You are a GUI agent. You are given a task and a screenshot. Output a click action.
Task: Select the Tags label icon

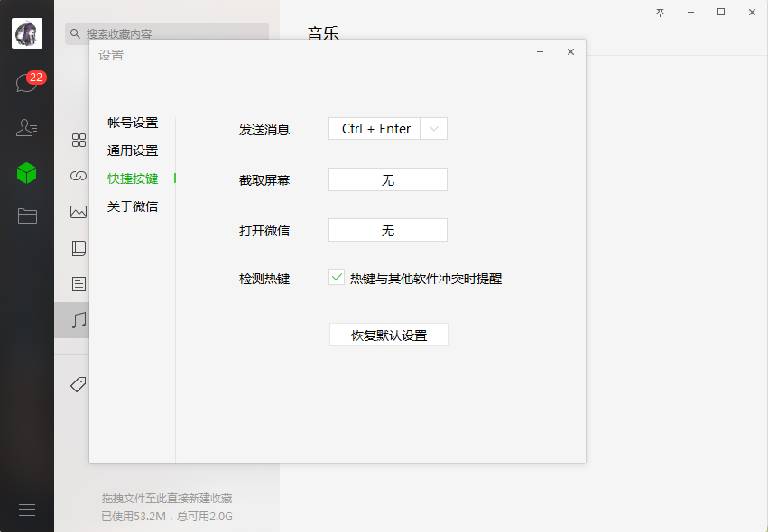[x=77, y=383]
